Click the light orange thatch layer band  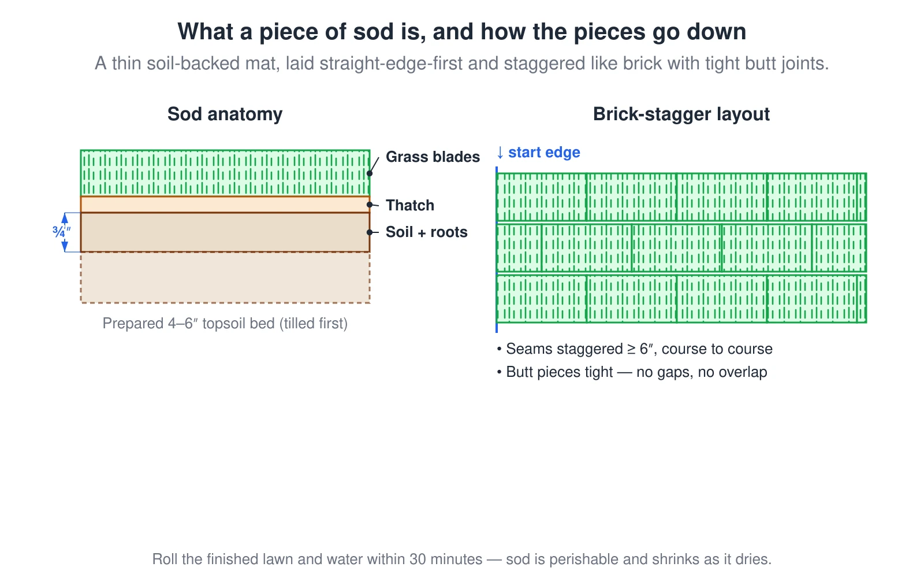pyautogui.click(x=225, y=205)
